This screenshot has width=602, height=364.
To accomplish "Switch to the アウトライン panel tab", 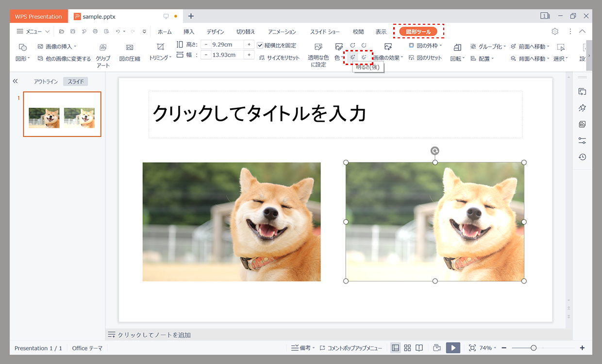I will pos(46,82).
